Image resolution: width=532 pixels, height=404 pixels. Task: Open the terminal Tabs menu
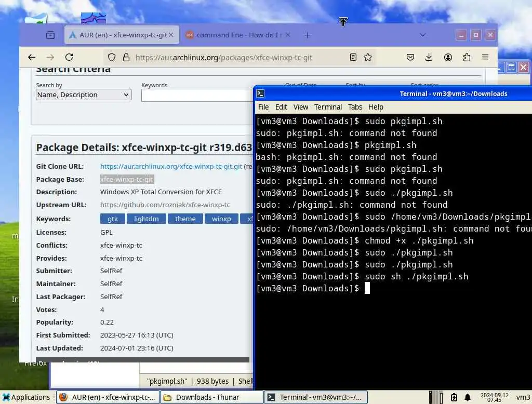pyautogui.click(x=355, y=107)
